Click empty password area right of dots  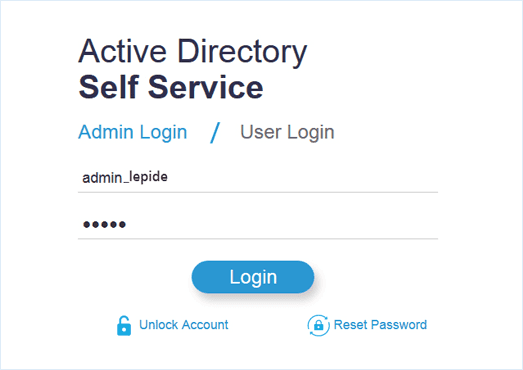(x=282, y=224)
